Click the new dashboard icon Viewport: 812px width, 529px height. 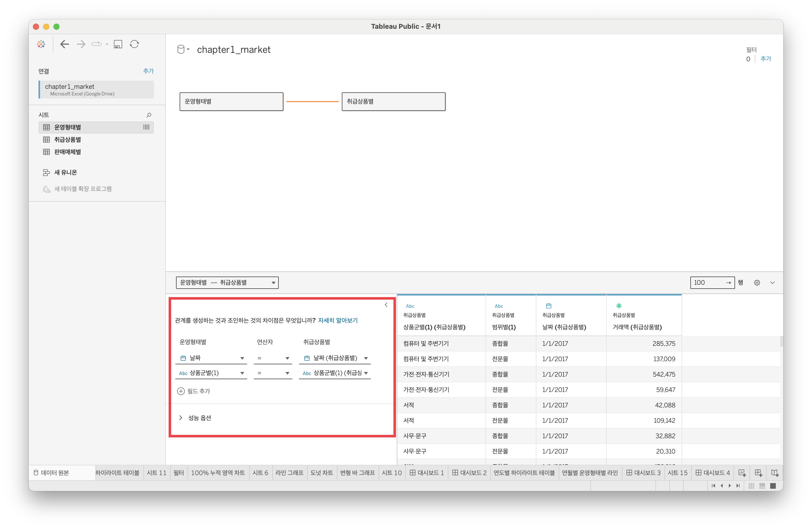coord(758,473)
